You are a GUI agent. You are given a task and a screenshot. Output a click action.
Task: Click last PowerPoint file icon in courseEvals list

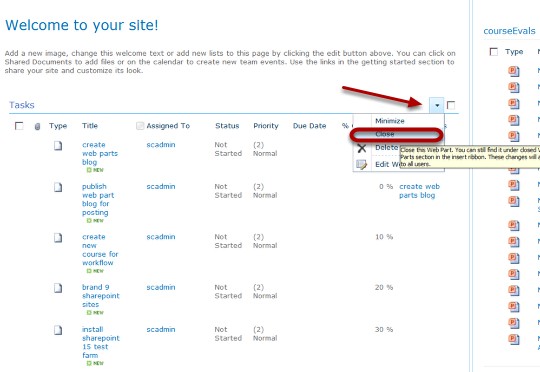pyautogui.click(x=513, y=339)
